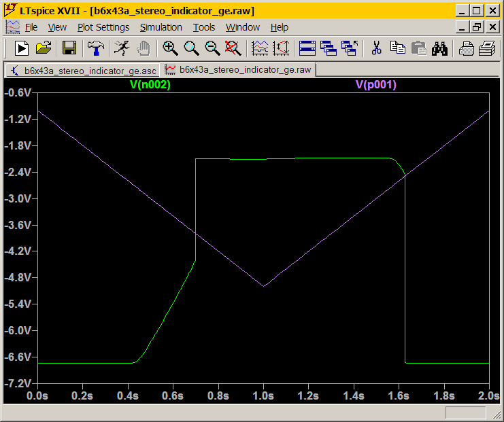The height and width of the screenshot is (422, 504).
Task: Click the Zoom to Fit crossed magnifier
Action: [233, 48]
